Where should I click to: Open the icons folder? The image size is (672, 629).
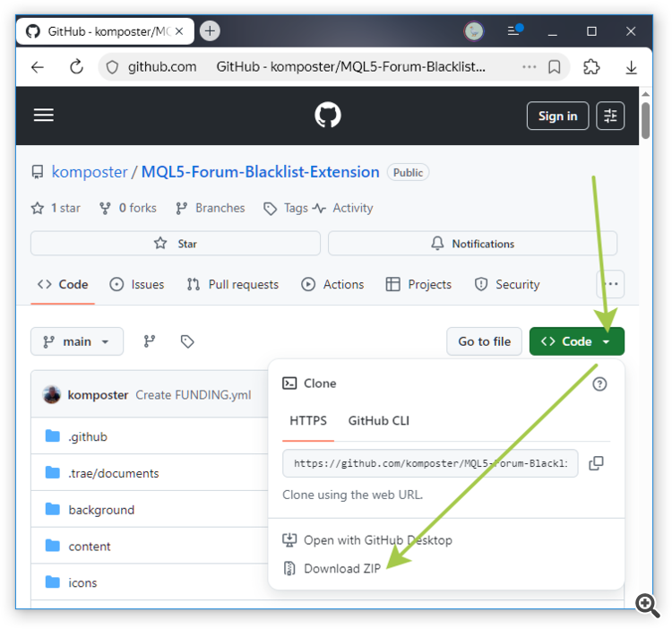pos(82,582)
